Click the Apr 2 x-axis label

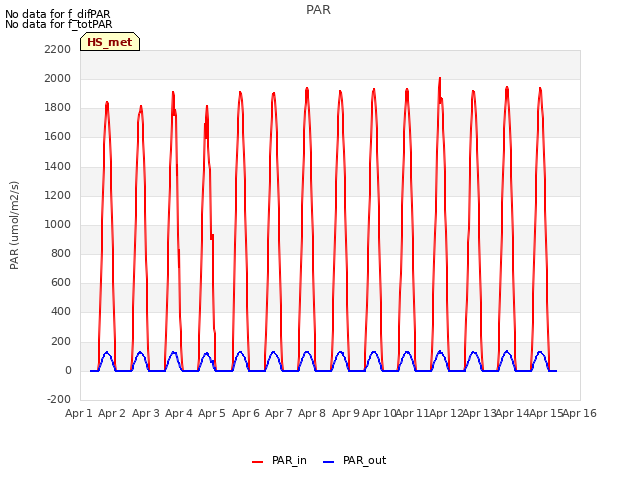112,413
